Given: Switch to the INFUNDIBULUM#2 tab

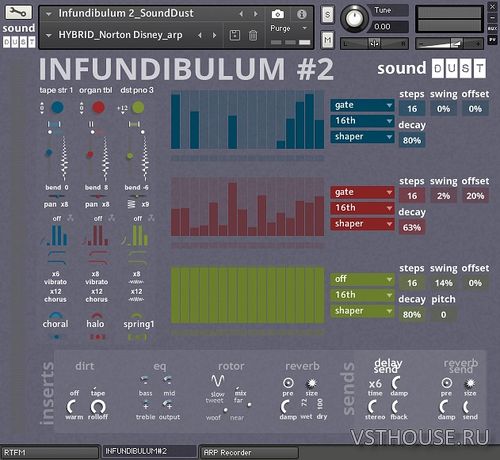Looking at the screenshot, I should (x=149, y=452).
